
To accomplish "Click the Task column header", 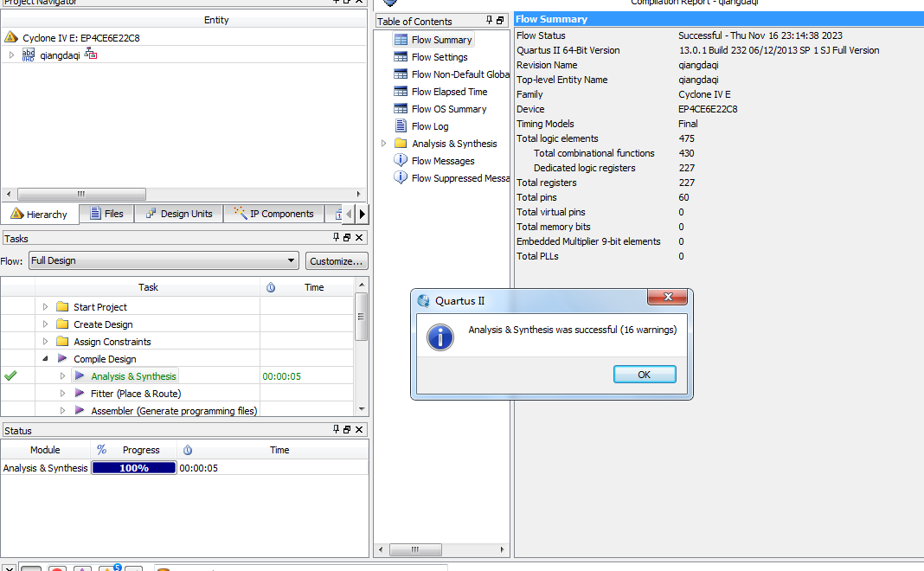I will coord(148,287).
